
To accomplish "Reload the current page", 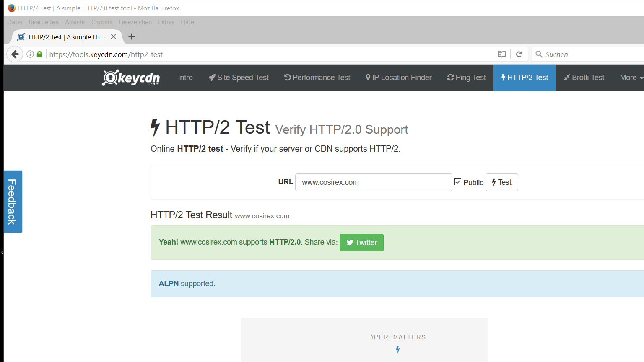I will [x=519, y=54].
